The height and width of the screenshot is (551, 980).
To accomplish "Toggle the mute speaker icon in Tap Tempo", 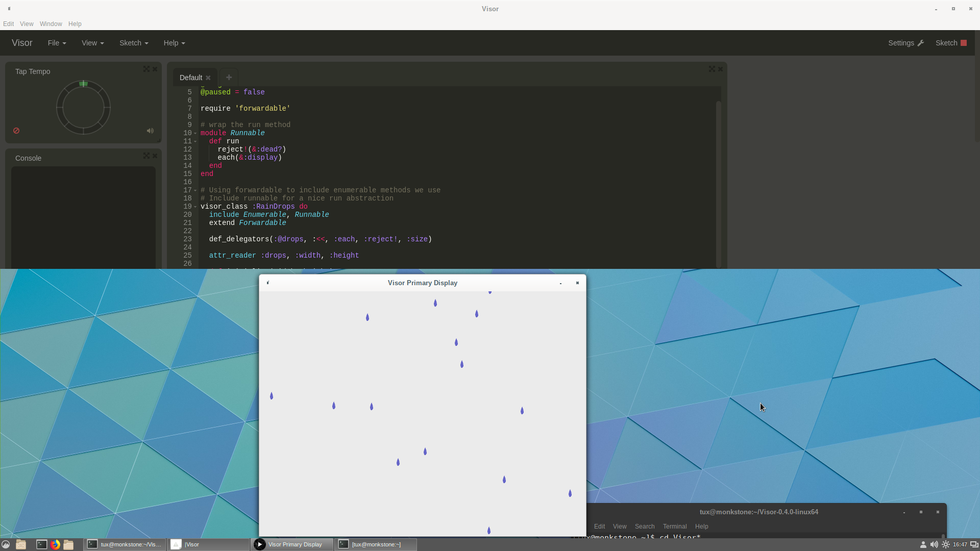I will (x=150, y=131).
